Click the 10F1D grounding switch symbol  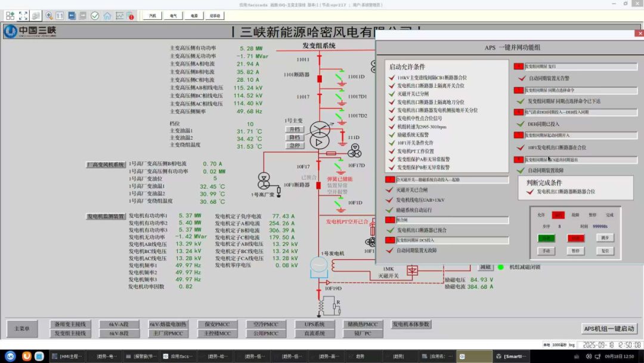pos(340,204)
